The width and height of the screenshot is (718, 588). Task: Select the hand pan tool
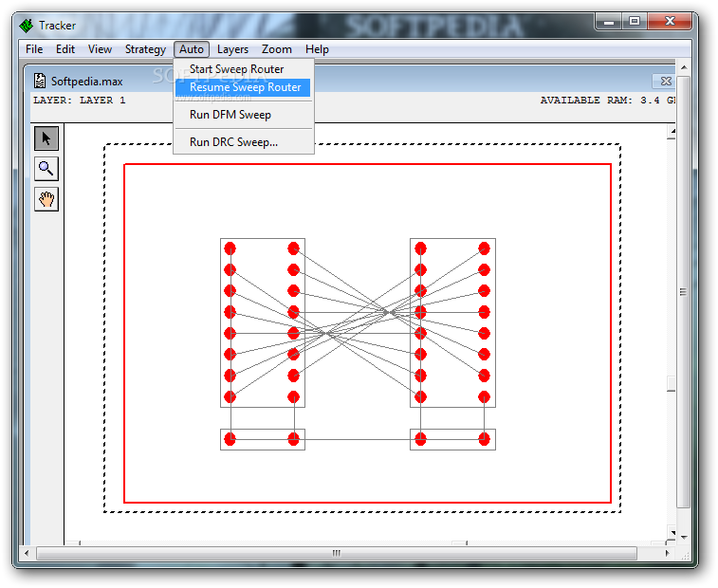[46, 199]
